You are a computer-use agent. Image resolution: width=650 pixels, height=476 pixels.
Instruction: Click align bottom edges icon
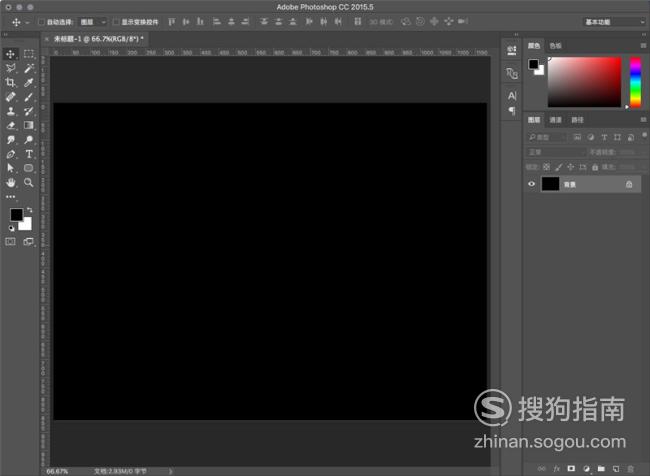point(200,22)
